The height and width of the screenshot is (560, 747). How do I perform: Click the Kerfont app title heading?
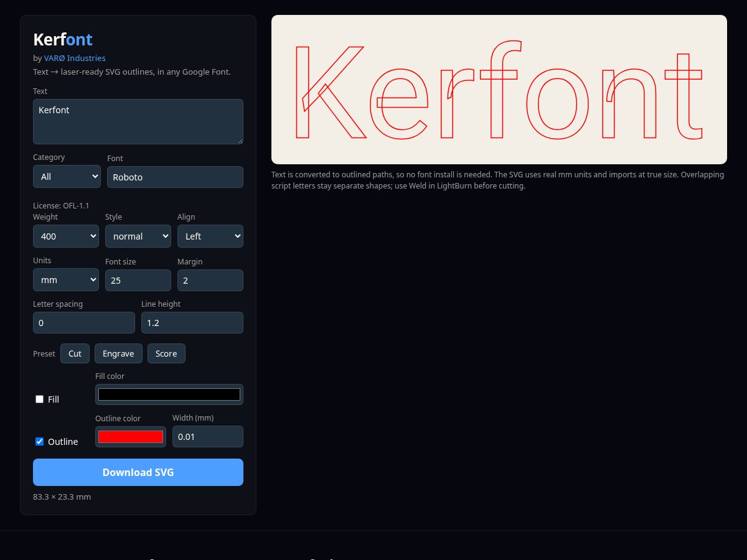63,39
